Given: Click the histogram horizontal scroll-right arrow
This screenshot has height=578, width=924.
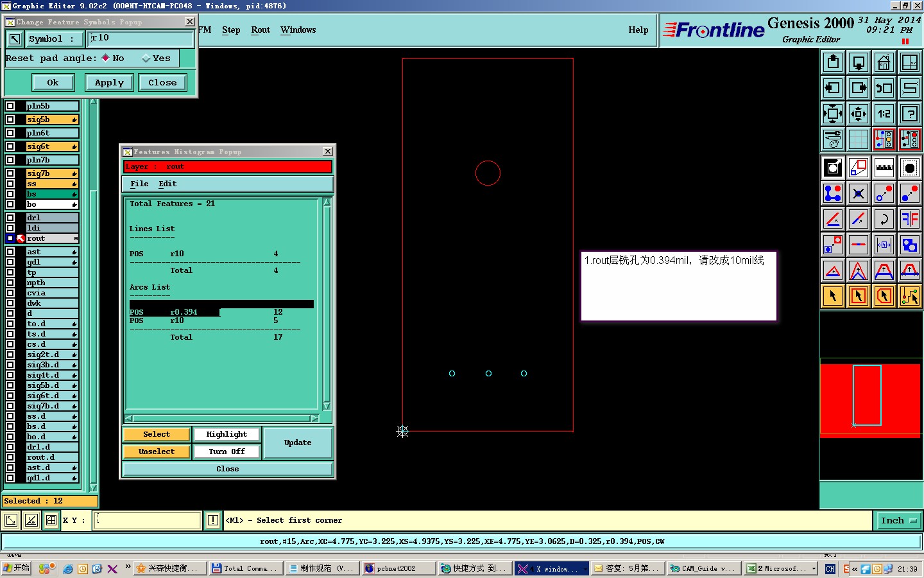Looking at the screenshot, I should point(314,418).
